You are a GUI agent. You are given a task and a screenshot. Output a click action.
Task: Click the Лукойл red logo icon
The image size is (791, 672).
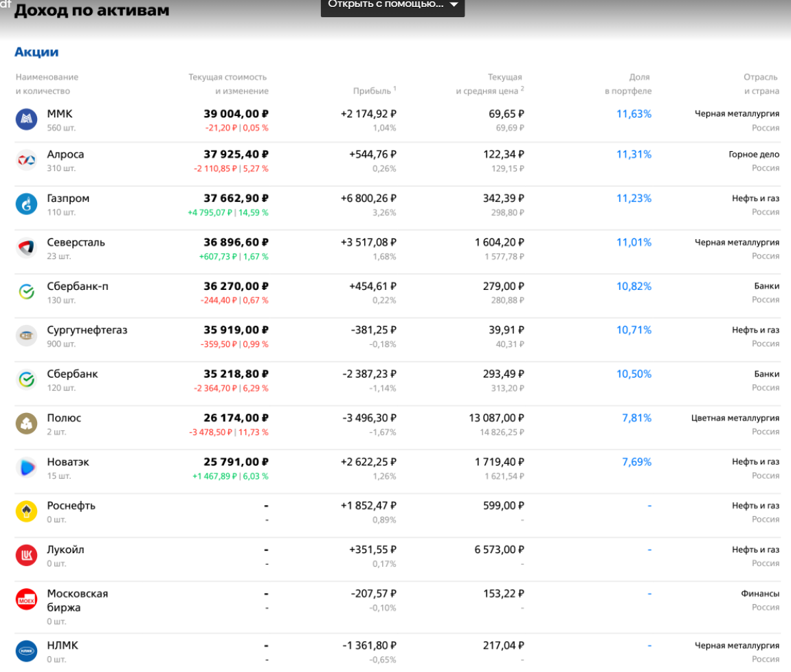(26, 555)
